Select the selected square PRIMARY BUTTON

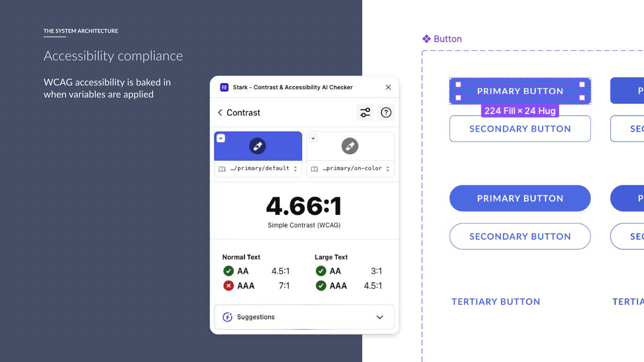point(520,91)
